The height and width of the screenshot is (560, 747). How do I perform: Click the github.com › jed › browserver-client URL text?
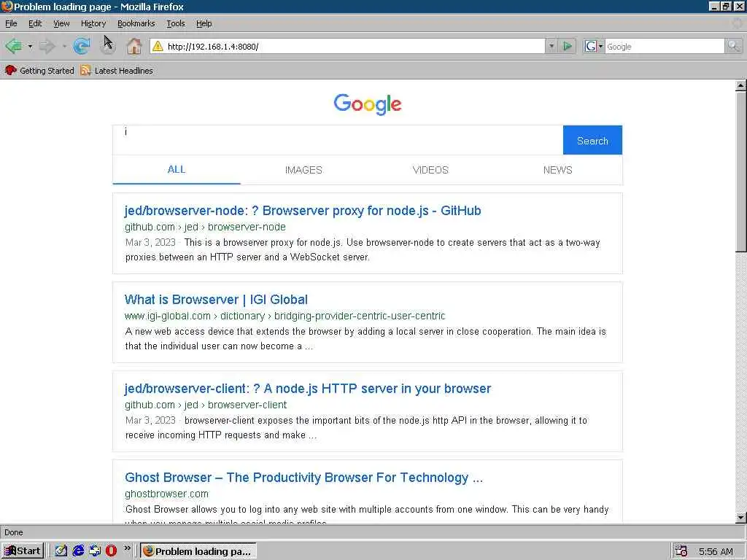[205, 405]
